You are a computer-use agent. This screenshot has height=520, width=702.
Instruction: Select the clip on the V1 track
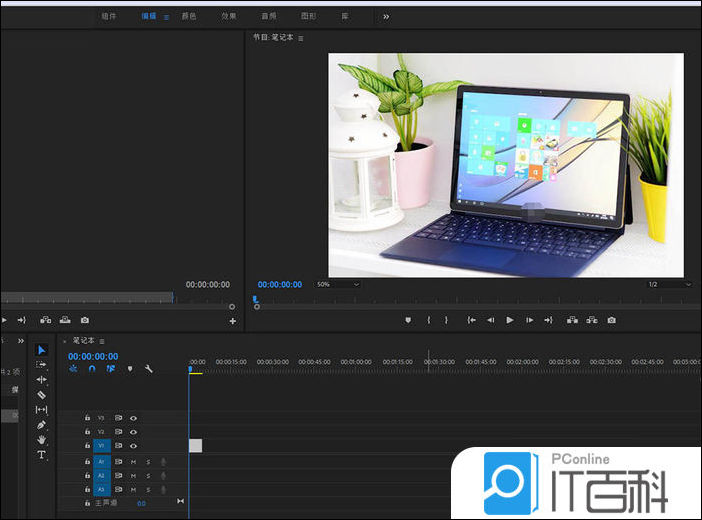[195, 446]
